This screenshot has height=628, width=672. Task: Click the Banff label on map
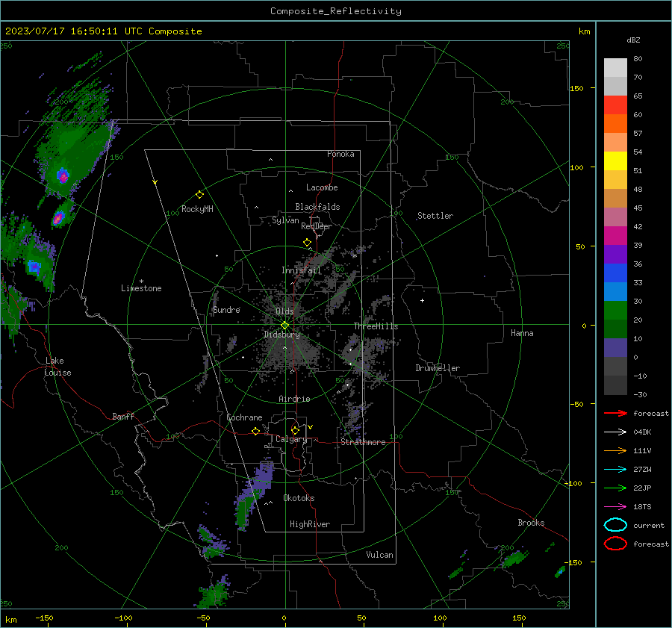pos(123,417)
